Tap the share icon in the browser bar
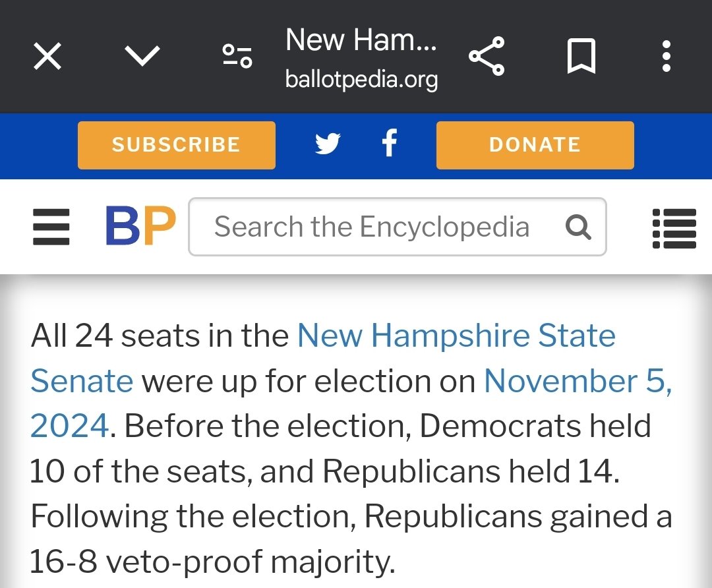This screenshot has width=712, height=588. [487, 56]
